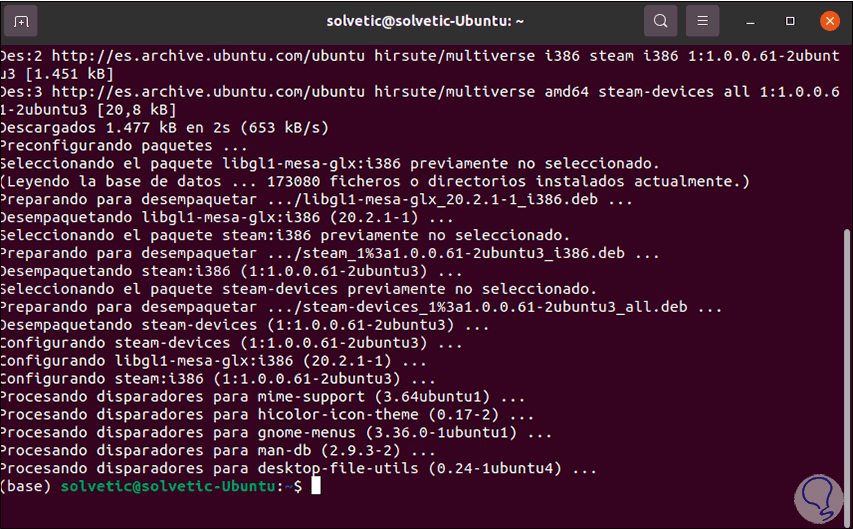Open the terminal search tool
The width and height of the screenshot is (853, 529).
[x=660, y=21]
